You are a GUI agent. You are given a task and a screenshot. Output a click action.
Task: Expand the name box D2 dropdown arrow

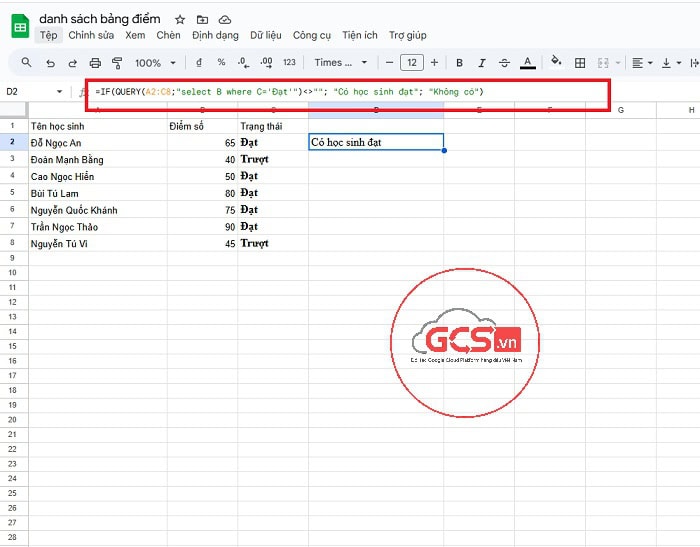click(x=60, y=92)
